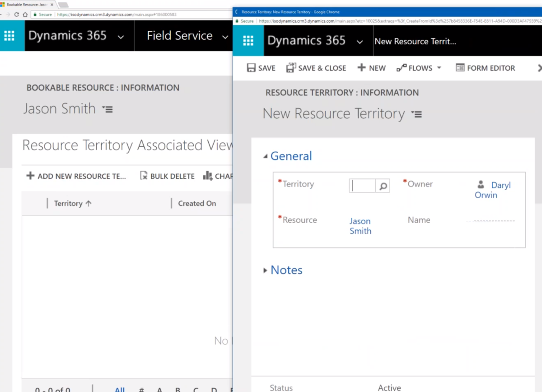Expand the Notes section
This screenshot has width=542, height=392.
265,271
